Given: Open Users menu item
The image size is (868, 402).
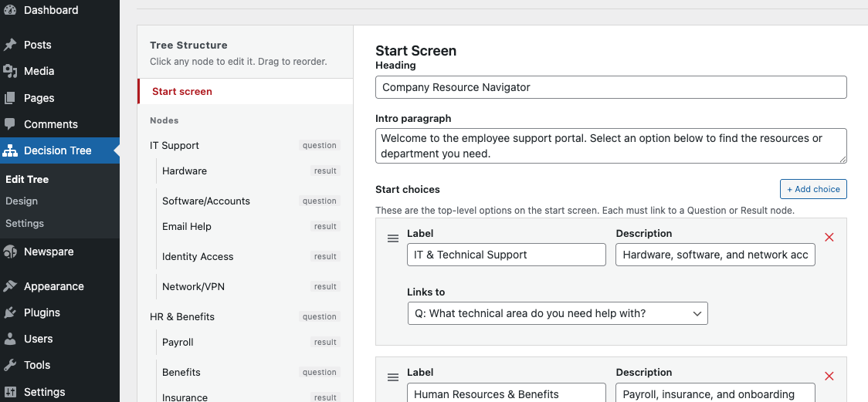Looking at the screenshot, I should (x=59, y=339).
